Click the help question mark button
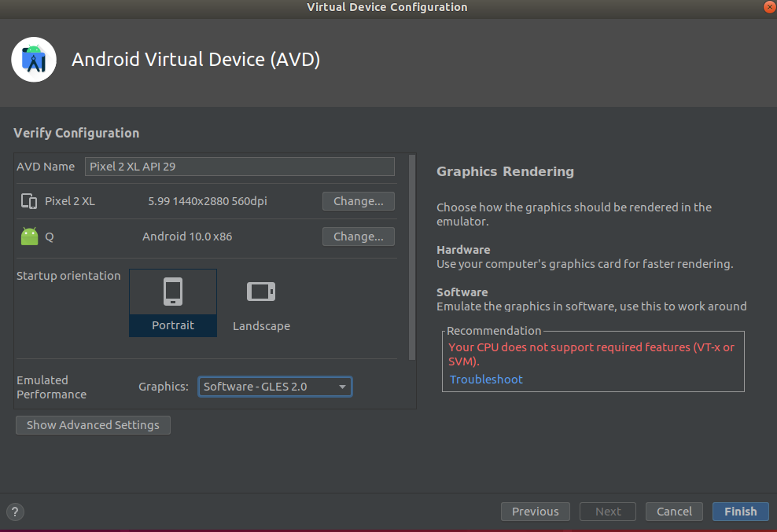 (15, 512)
